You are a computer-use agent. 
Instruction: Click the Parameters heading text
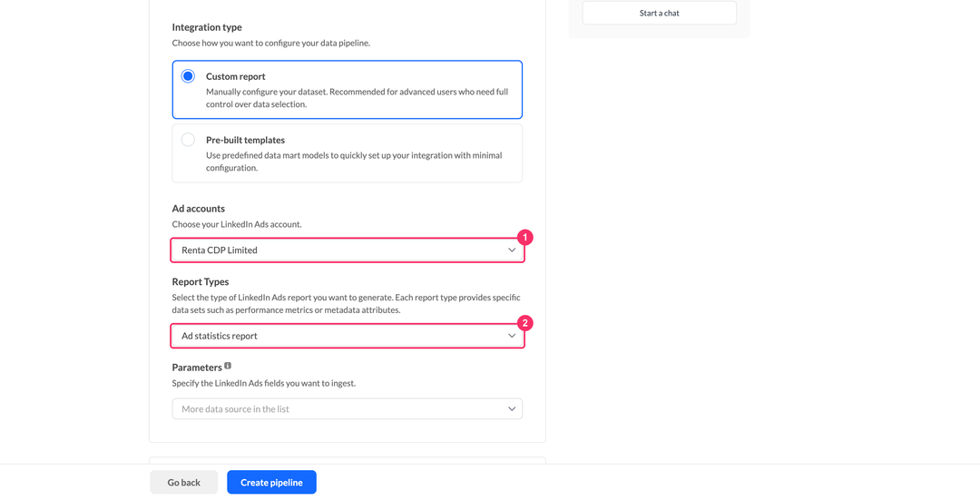pyautogui.click(x=197, y=368)
